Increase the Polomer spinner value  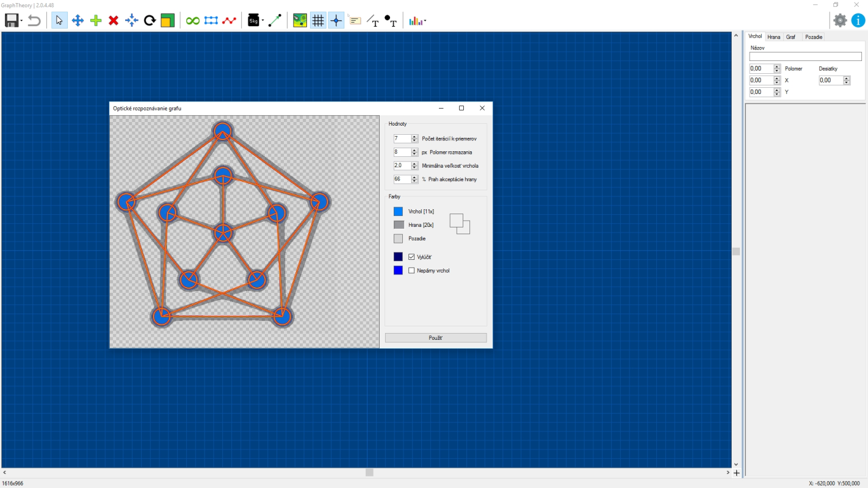click(777, 67)
